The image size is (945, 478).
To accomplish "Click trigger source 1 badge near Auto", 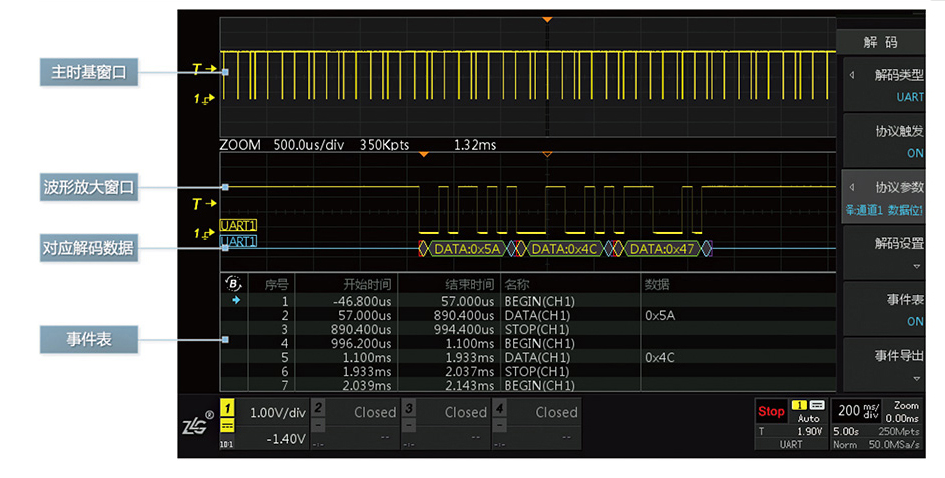I will tap(799, 405).
